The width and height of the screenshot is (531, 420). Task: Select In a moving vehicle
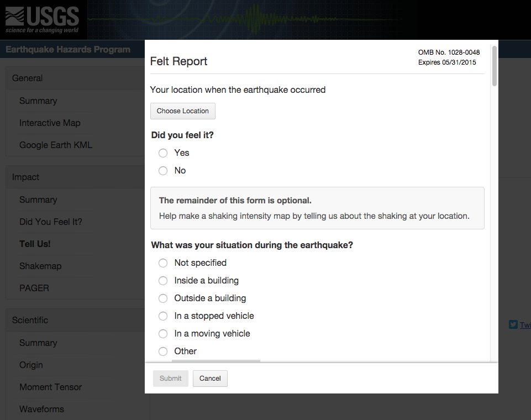point(163,334)
